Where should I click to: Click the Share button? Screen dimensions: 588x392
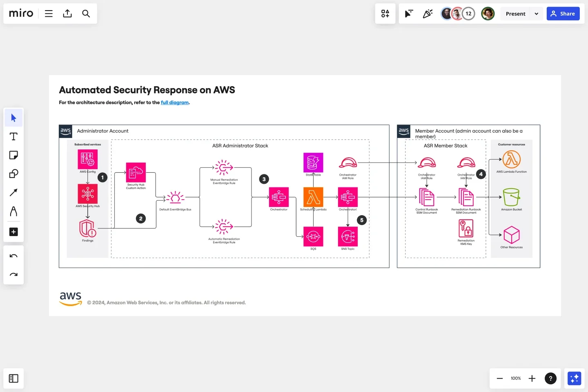(x=563, y=13)
